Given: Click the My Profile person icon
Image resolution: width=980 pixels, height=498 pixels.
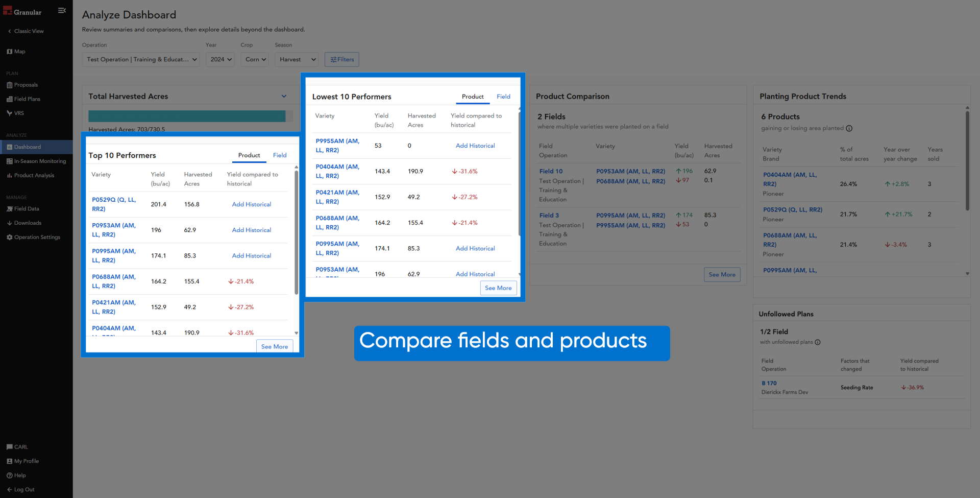Looking at the screenshot, I should coord(9,461).
